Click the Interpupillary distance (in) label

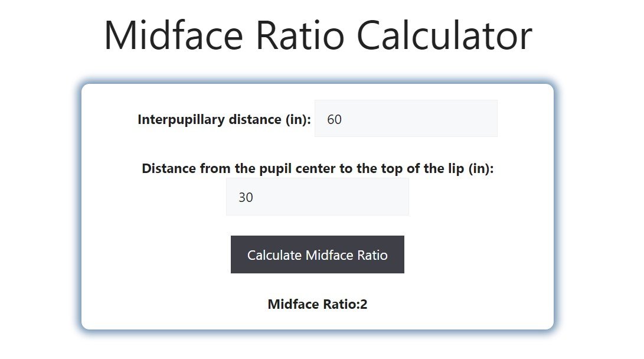pos(224,119)
